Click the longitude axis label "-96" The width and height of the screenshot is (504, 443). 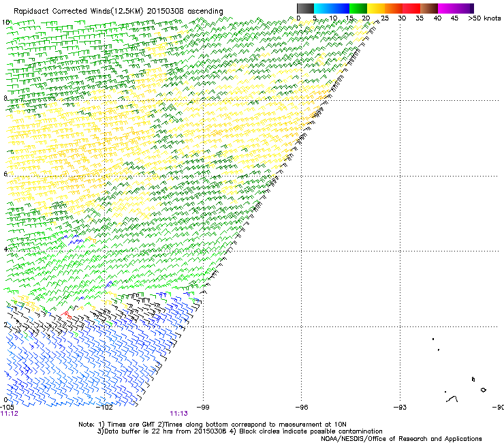pyautogui.click(x=301, y=408)
